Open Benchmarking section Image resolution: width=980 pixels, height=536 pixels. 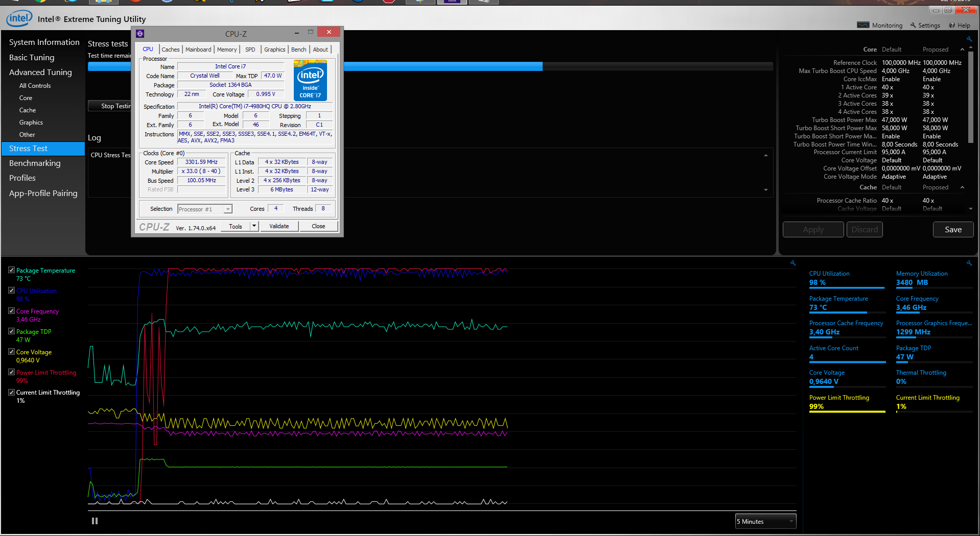[35, 163]
